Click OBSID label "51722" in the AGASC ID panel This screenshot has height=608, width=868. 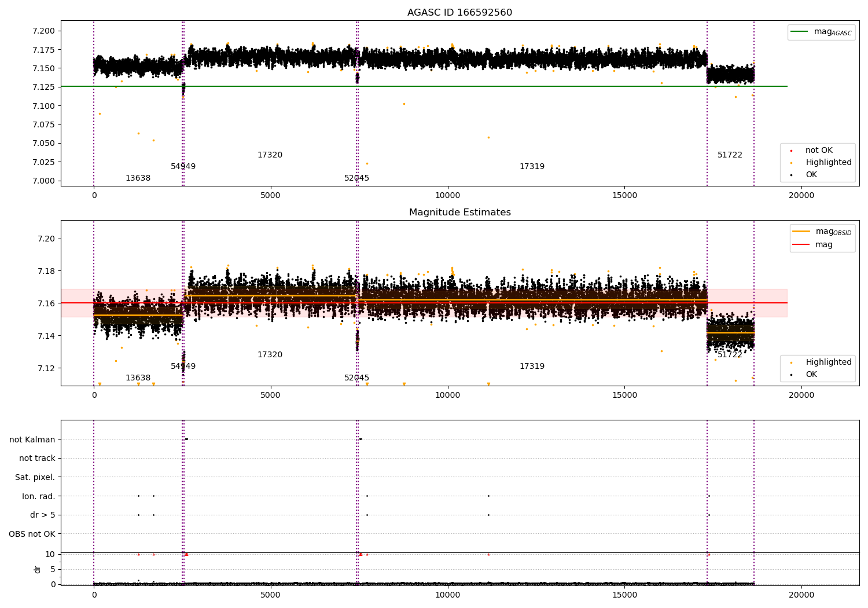(730, 155)
